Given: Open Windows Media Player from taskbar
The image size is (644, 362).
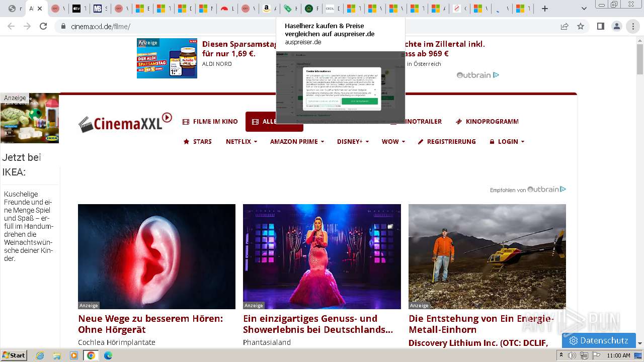Looking at the screenshot, I should pyautogui.click(x=74, y=355).
